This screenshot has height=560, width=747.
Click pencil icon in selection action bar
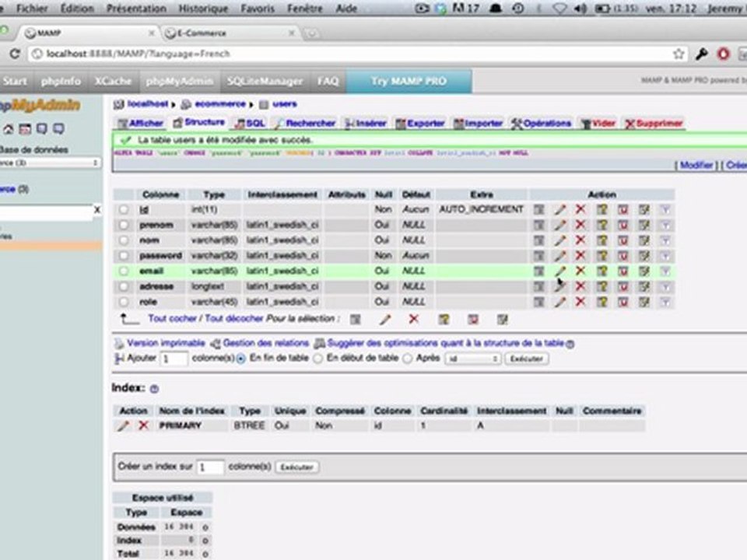385,320
